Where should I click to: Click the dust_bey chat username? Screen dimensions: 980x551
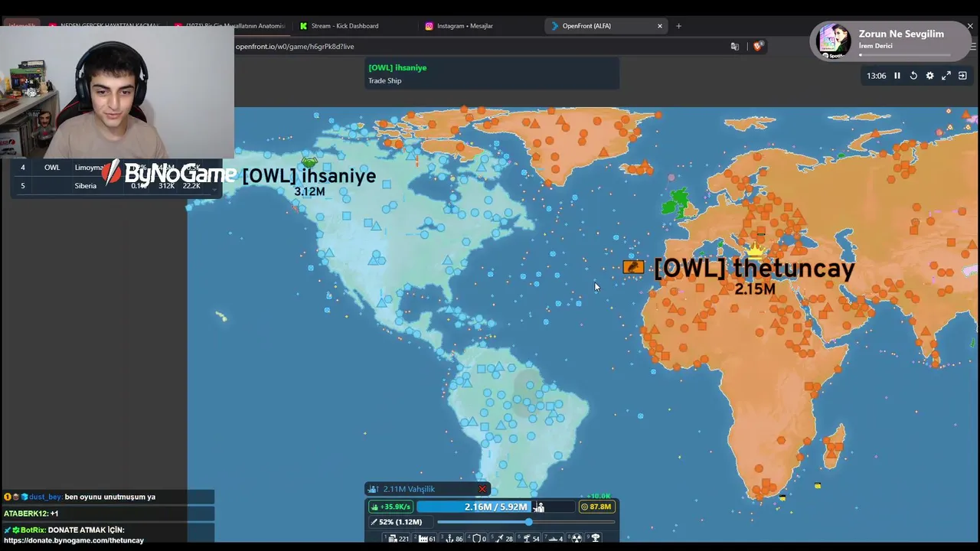point(45,497)
